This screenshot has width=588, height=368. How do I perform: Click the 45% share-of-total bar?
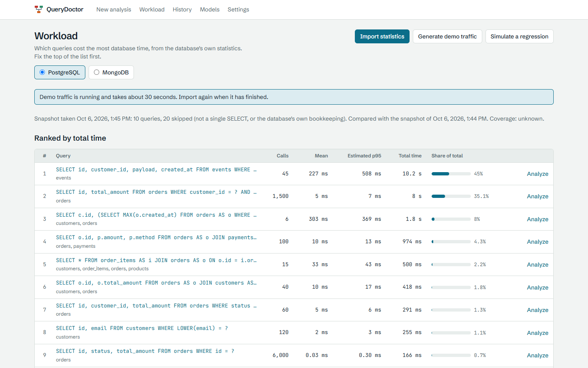point(451,174)
